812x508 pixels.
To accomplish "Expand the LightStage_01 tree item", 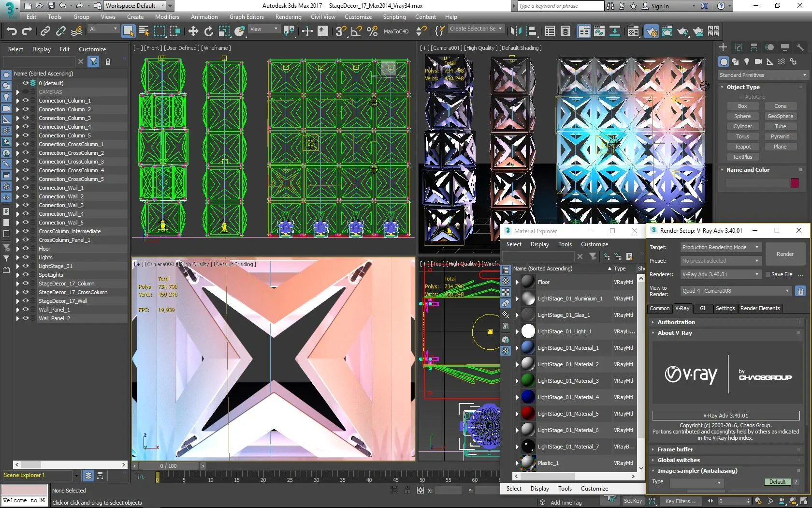I will click(18, 266).
